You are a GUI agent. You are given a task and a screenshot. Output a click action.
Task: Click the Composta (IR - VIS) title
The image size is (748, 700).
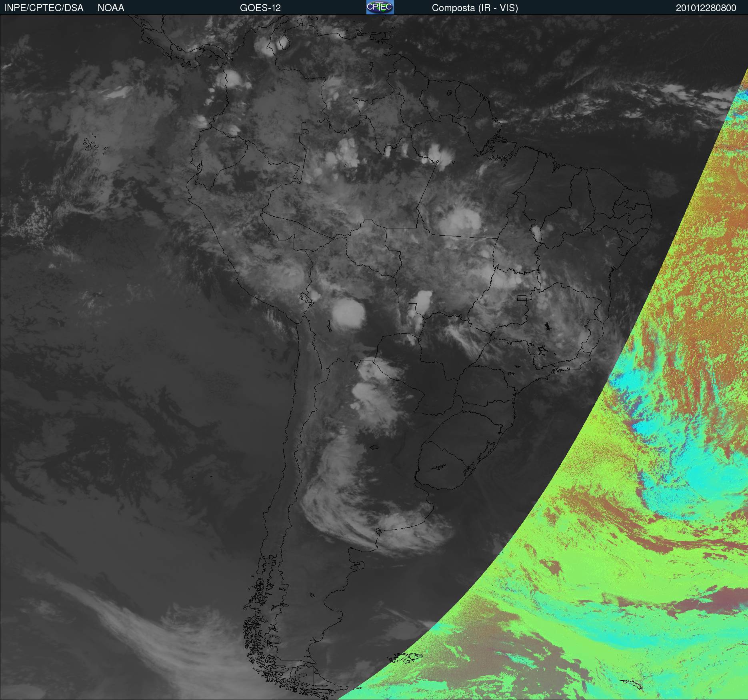475,8
